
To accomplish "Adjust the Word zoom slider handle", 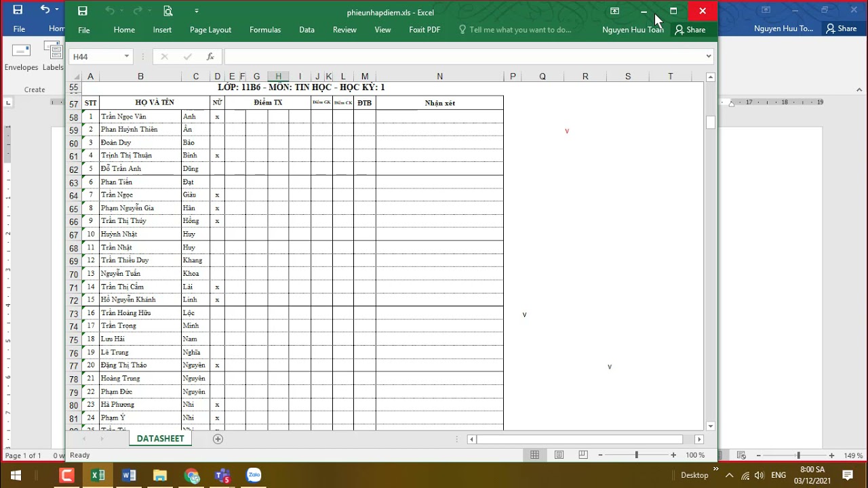I will coord(798,455).
